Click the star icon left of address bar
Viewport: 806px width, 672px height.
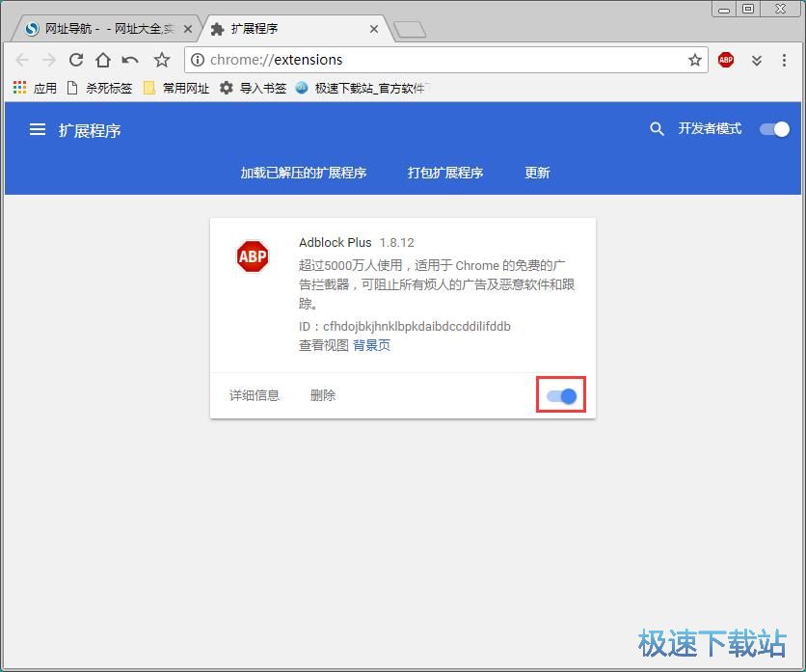click(162, 60)
